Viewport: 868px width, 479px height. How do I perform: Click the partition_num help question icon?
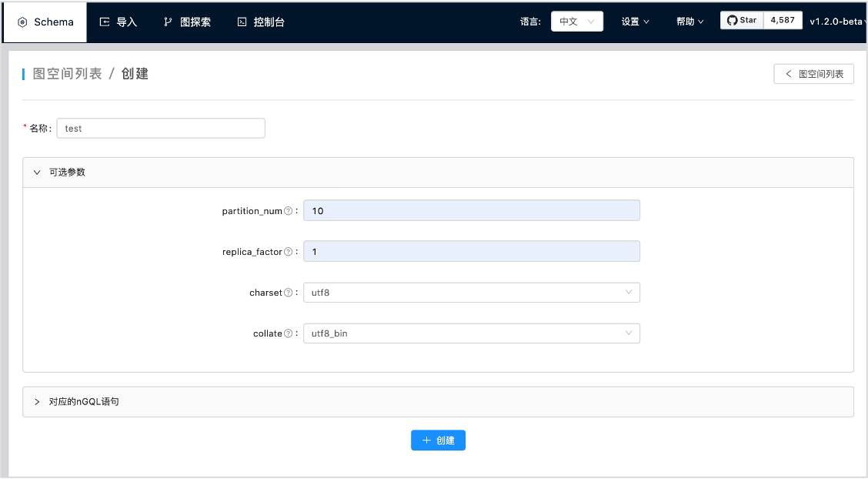(289, 211)
